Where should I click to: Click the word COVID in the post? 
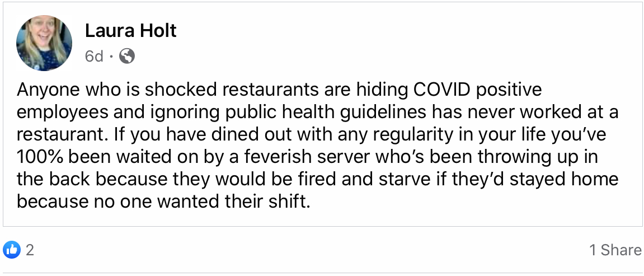click(x=440, y=90)
